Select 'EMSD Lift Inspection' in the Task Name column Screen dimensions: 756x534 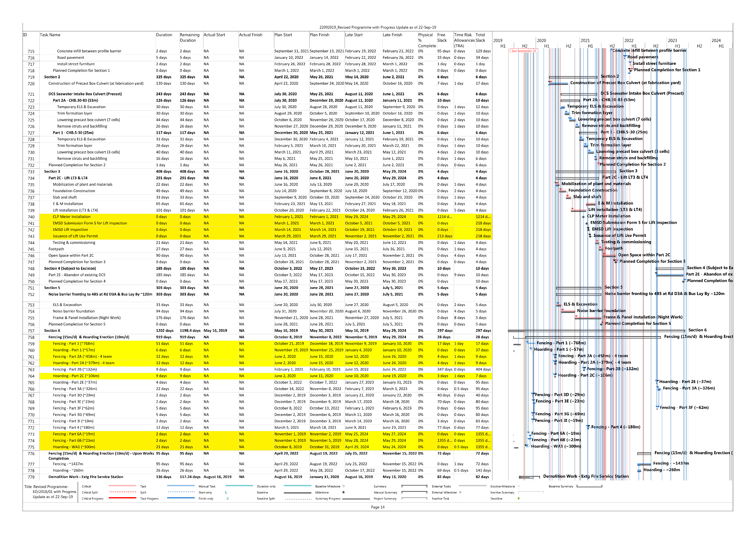coord(70,230)
